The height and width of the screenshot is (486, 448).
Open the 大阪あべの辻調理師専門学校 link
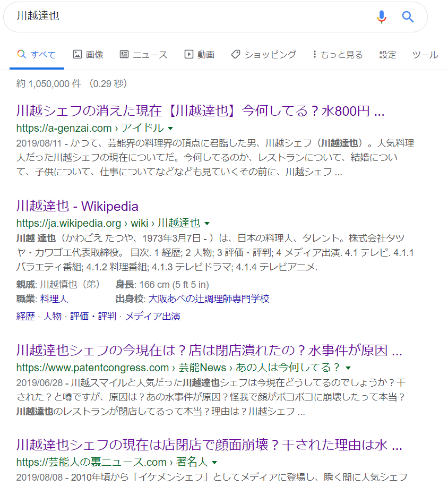pos(209,299)
